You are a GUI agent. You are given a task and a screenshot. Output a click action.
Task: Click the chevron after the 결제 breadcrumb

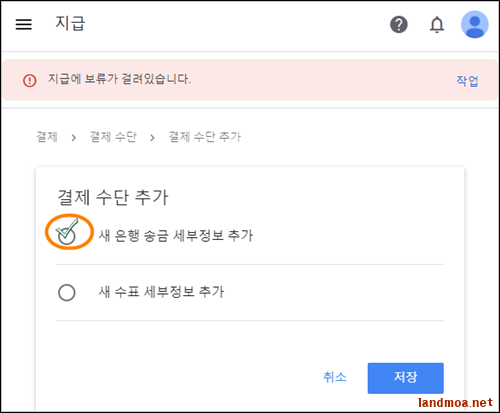point(74,137)
